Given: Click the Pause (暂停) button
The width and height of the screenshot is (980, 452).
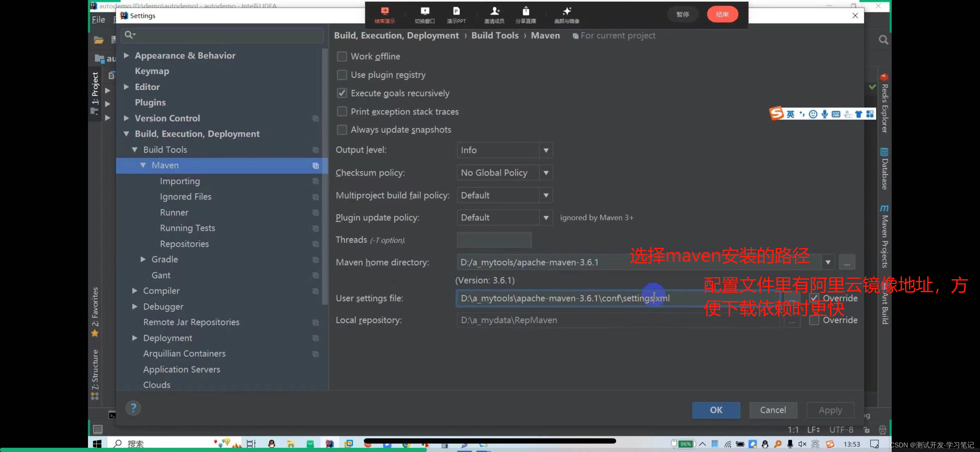Looking at the screenshot, I should [x=683, y=14].
